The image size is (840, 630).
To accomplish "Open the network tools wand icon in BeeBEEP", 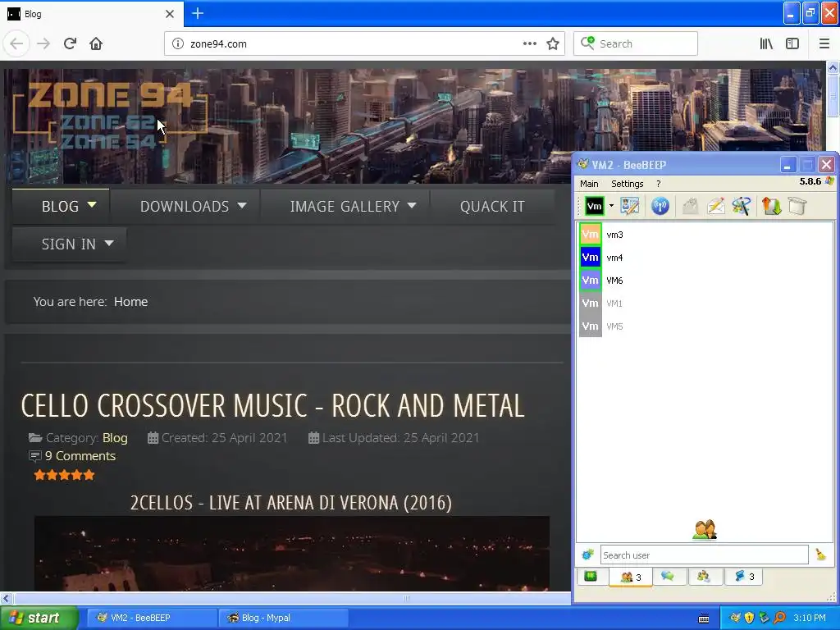I will pyautogui.click(x=742, y=206).
